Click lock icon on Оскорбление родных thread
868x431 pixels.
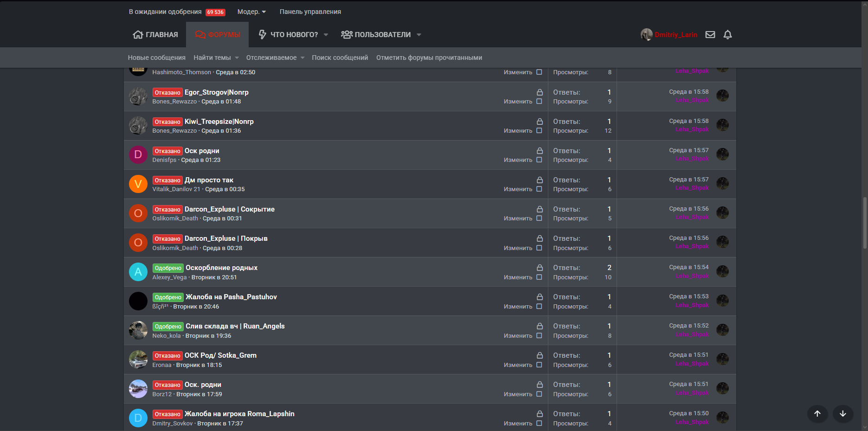[540, 268]
